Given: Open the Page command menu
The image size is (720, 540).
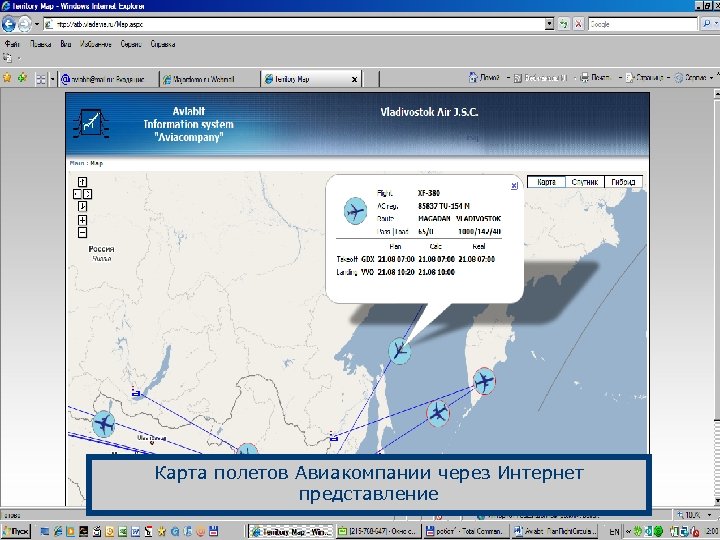Looking at the screenshot, I should pyautogui.click(x=647, y=78).
